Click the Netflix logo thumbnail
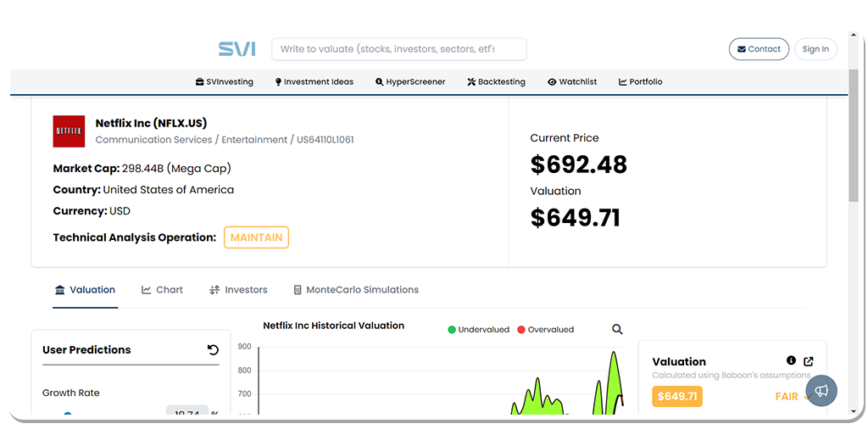868x446 pixels. click(69, 131)
